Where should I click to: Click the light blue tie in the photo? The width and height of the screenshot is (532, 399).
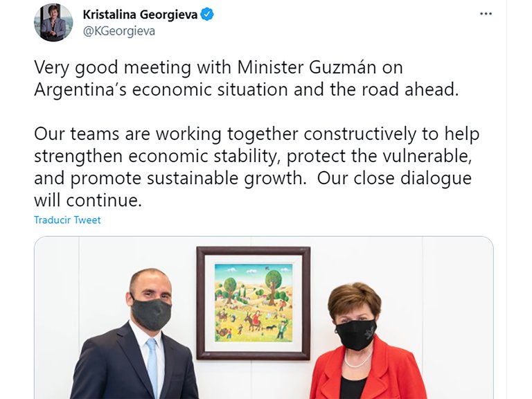[x=152, y=367]
